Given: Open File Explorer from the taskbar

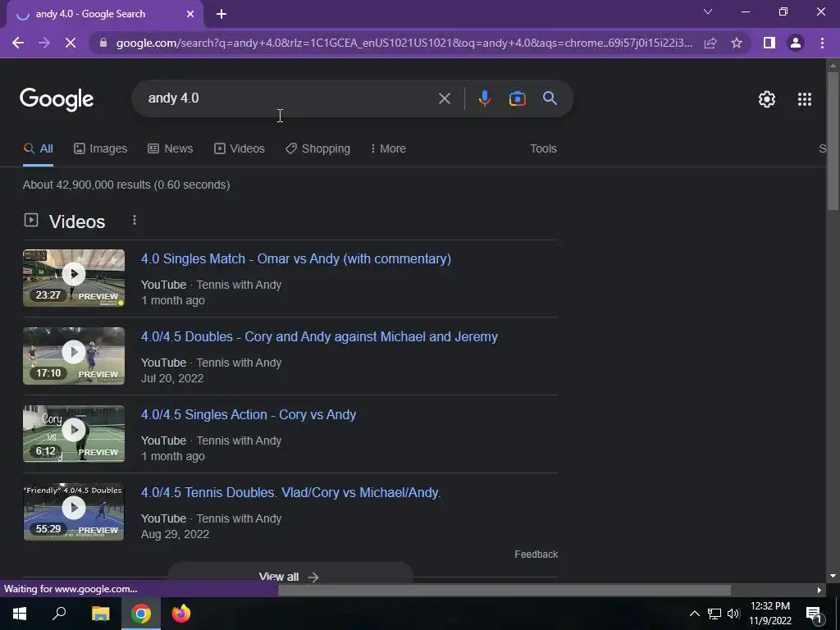Looking at the screenshot, I should (x=100, y=614).
